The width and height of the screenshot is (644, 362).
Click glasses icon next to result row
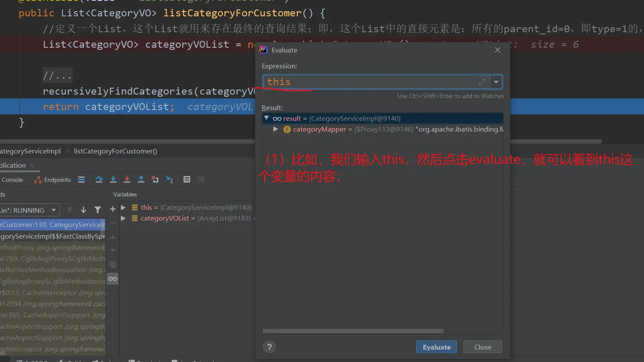pyautogui.click(x=277, y=119)
